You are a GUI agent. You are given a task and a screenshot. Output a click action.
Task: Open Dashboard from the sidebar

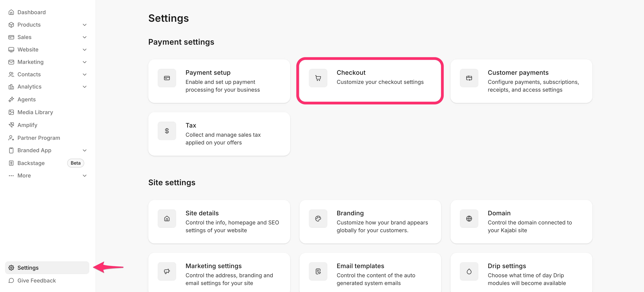(x=31, y=12)
